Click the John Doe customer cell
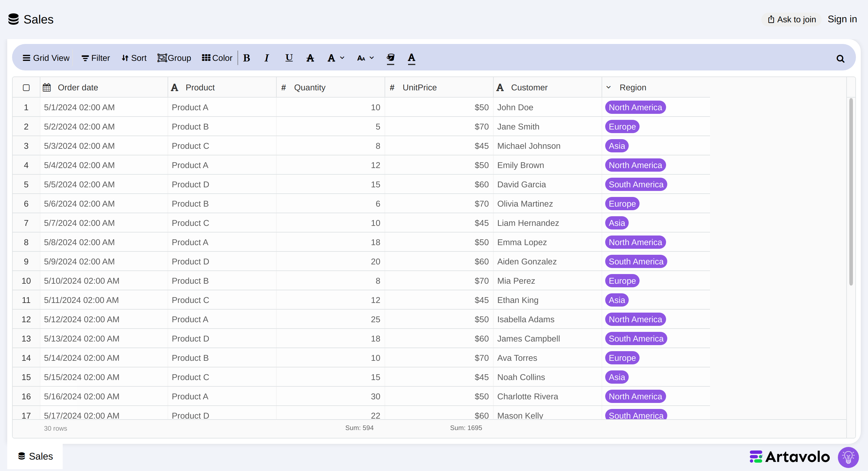868x471 pixels. (x=548, y=108)
